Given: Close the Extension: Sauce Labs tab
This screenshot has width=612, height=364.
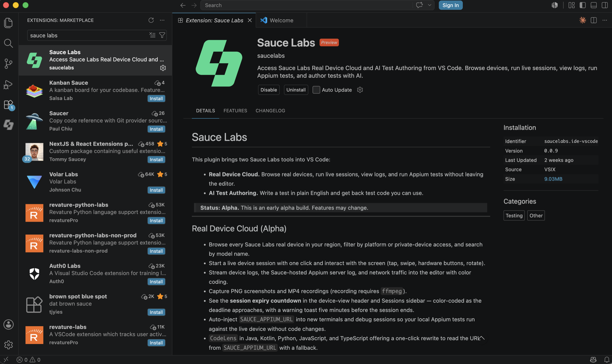Looking at the screenshot, I should (x=250, y=20).
